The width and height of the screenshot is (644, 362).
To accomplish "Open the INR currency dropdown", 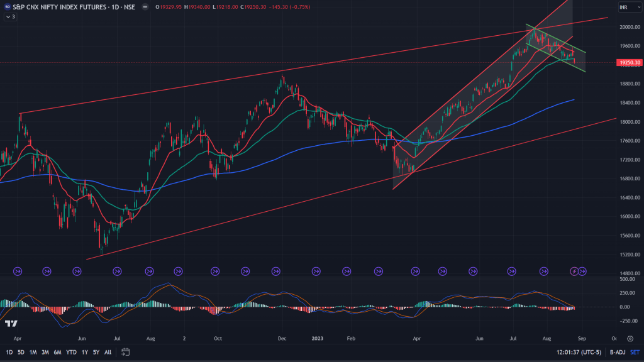I will 629,7.
